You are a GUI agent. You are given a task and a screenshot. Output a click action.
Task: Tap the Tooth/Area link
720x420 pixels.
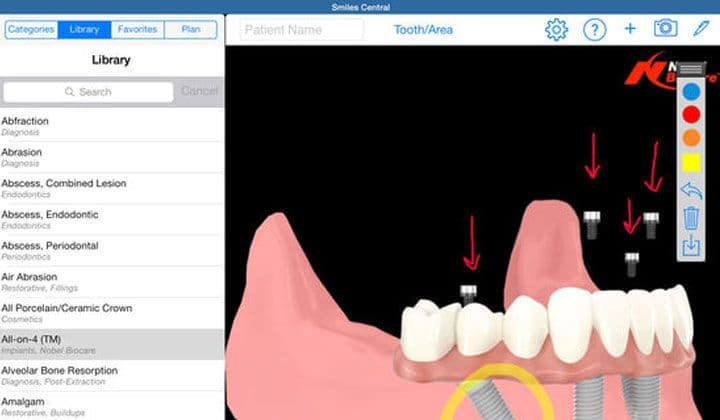(423, 30)
